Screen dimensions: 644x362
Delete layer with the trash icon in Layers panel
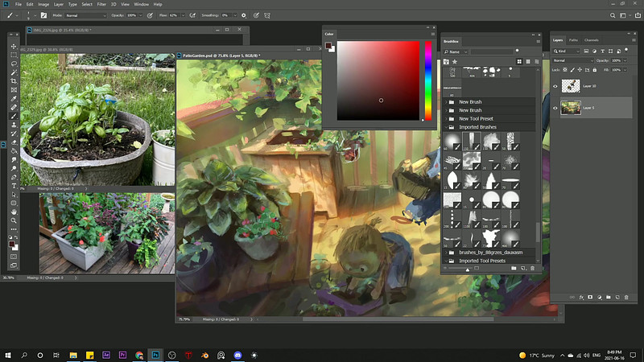click(x=626, y=297)
